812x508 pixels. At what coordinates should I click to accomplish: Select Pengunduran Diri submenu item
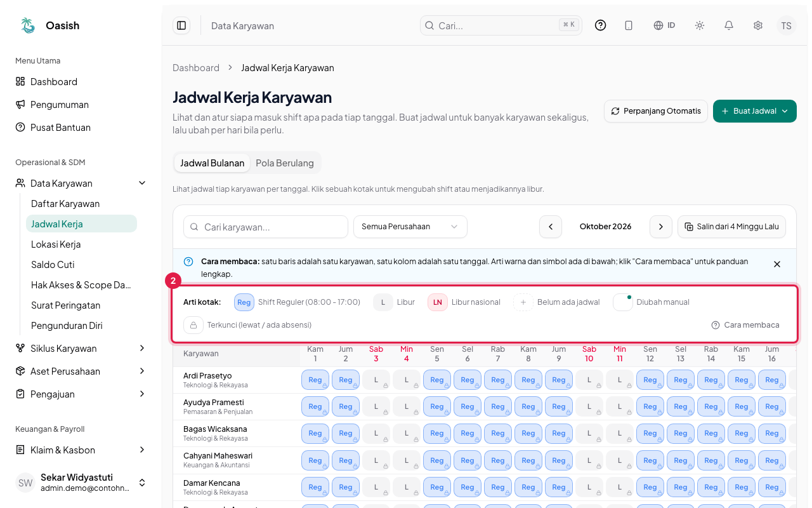point(81,326)
